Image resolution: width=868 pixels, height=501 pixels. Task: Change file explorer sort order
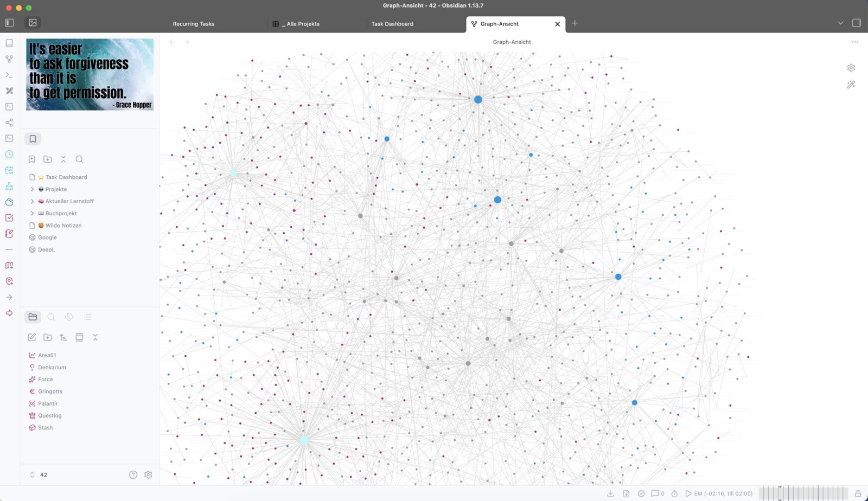(63, 337)
